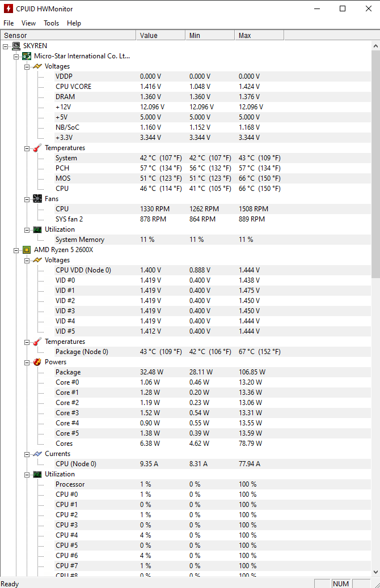Collapse the AMD Ryzen 5 2600X node
Viewport: 380px width, 588px height.
(16, 250)
